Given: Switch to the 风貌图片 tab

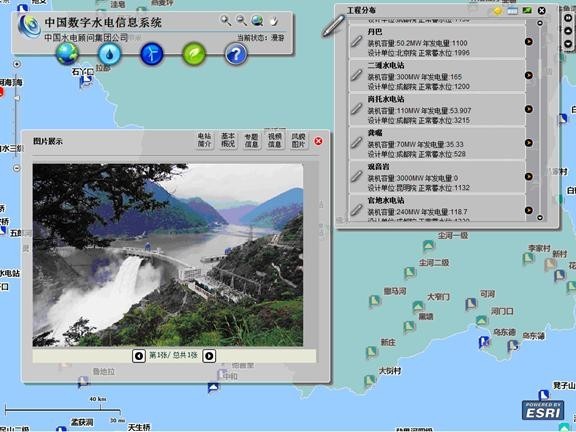Looking at the screenshot, I should [298, 140].
